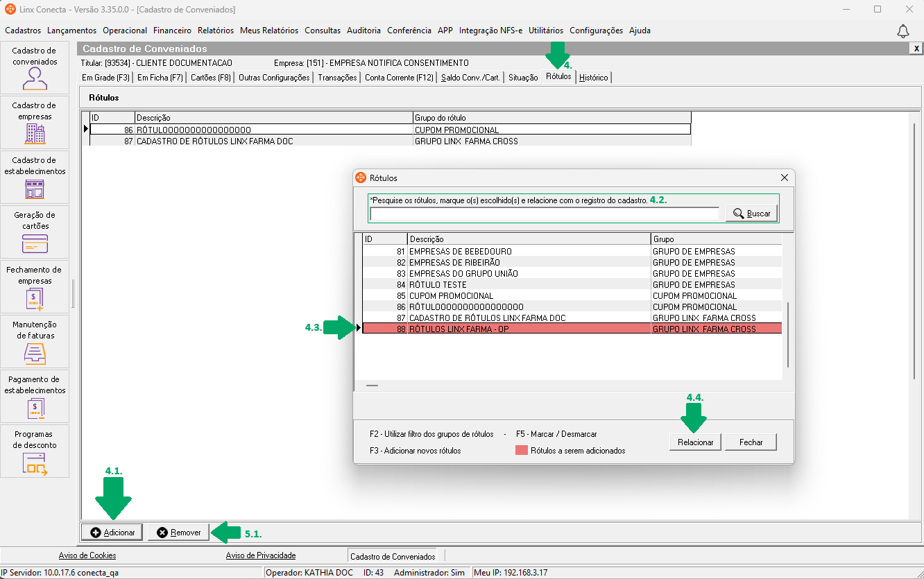Select the highlighted RÓTULOS LINX FARMA - OP row
Image resolution: width=924 pixels, height=579 pixels.
(x=573, y=329)
